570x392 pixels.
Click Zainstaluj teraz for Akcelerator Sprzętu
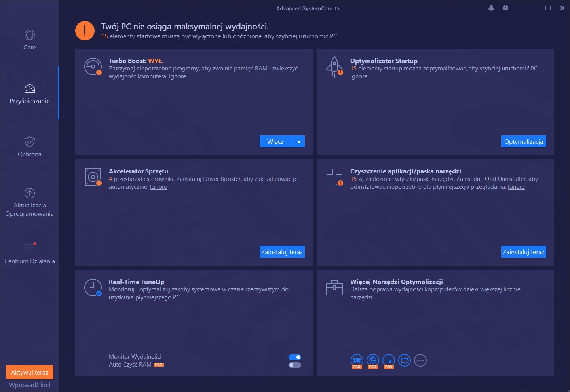pos(282,252)
